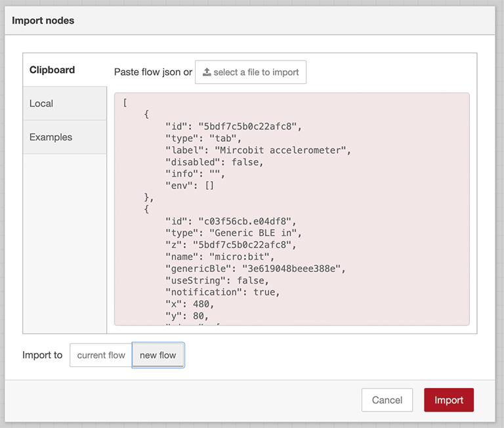Switch to the Clipboard tab
Screen dimensions: 504x428
[52, 70]
